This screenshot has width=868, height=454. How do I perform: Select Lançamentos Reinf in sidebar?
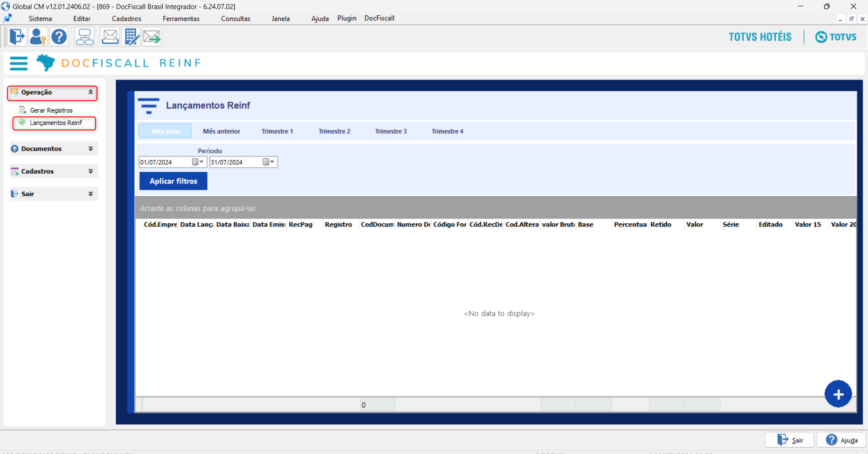pyautogui.click(x=56, y=123)
